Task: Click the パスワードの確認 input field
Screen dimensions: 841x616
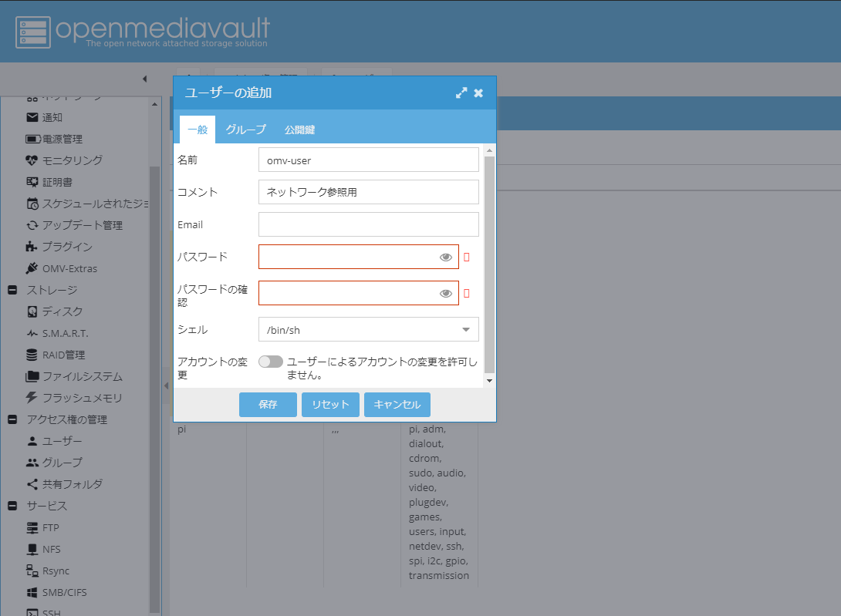Action: coord(358,293)
